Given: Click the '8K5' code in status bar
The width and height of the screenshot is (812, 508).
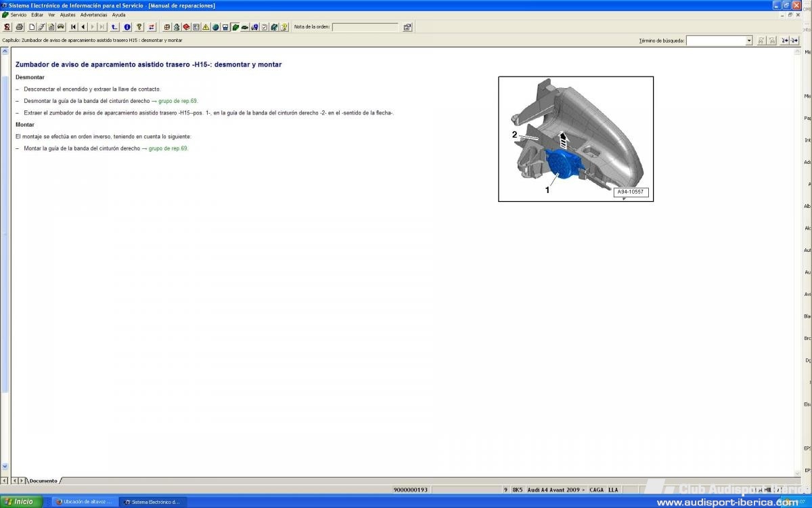Looking at the screenshot, I should [x=518, y=490].
